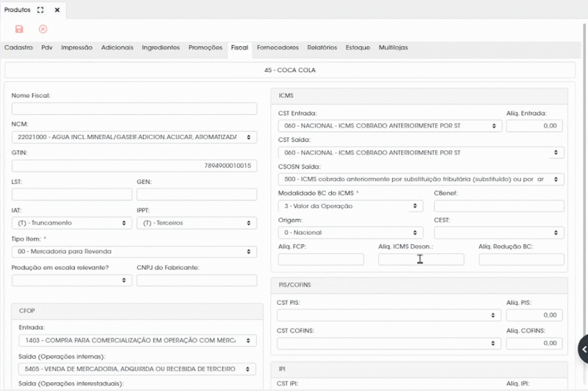Switch to the Fornecedores tab
Screen dimensions: 588x391
click(x=278, y=48)
